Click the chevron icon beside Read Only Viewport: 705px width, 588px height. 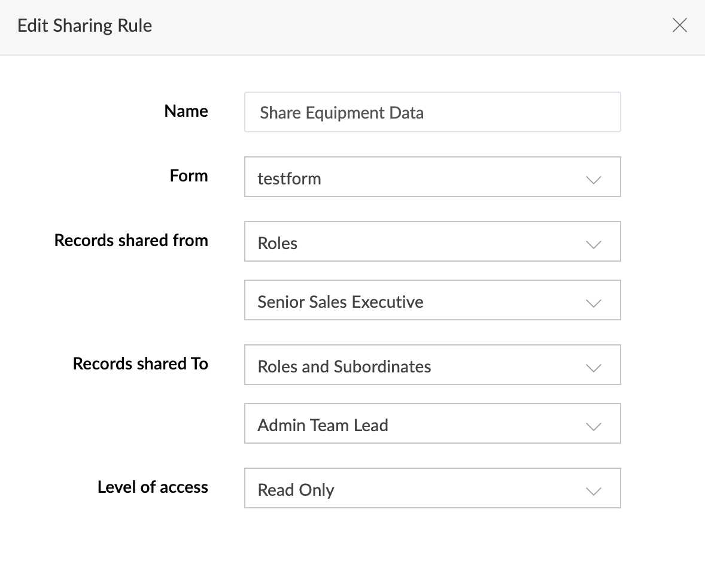click(x=593, y=490)
